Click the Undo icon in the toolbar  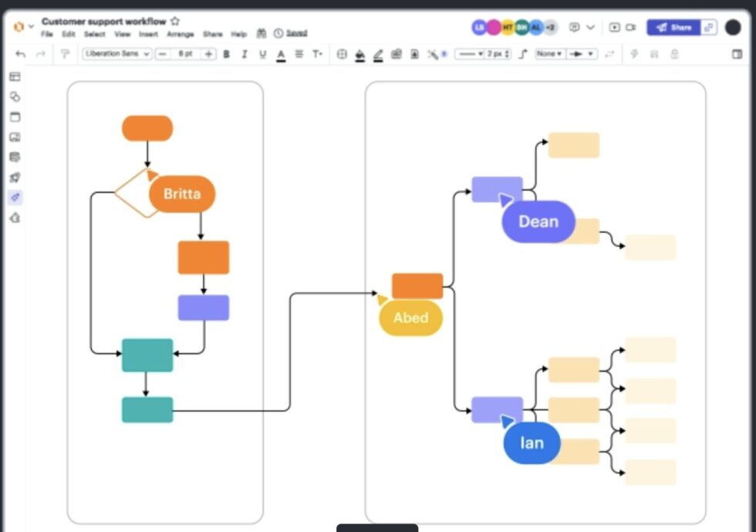(21, 54)
